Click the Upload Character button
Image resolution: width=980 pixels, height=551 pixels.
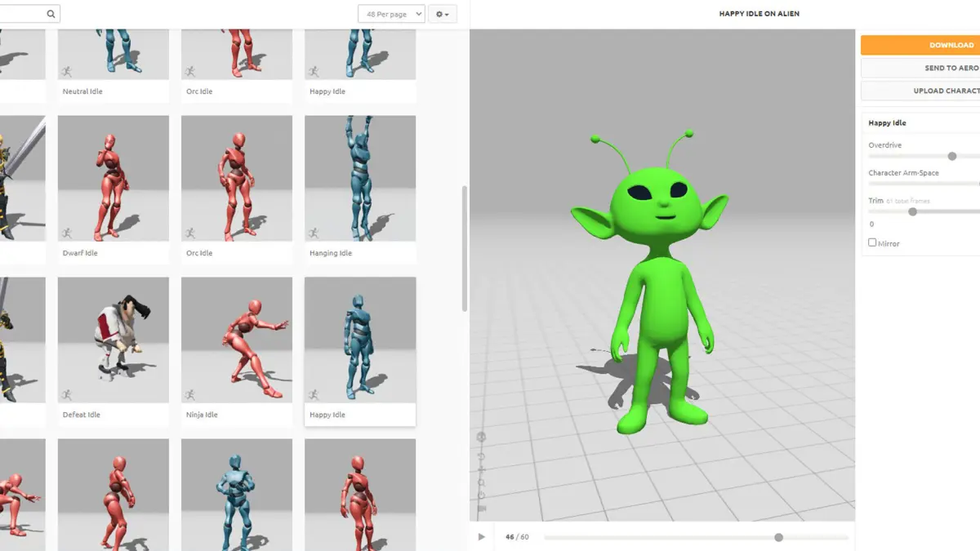point(920,91)
